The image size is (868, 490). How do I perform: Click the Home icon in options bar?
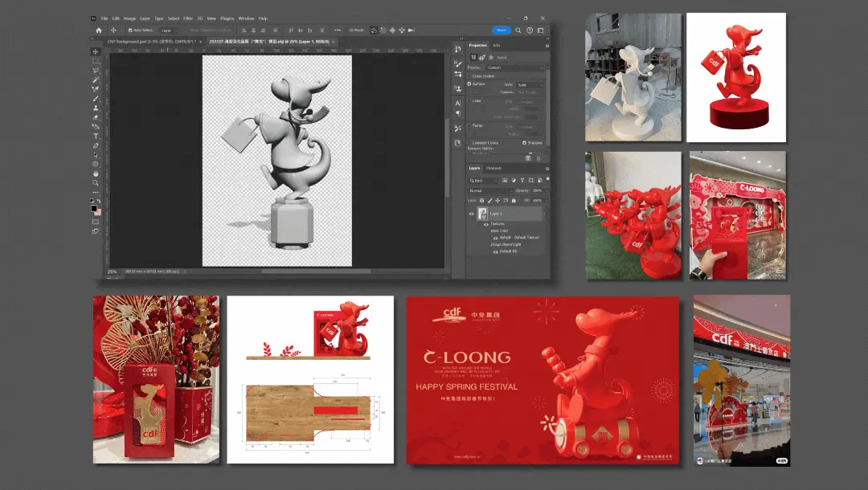click(x=99, y=31)
